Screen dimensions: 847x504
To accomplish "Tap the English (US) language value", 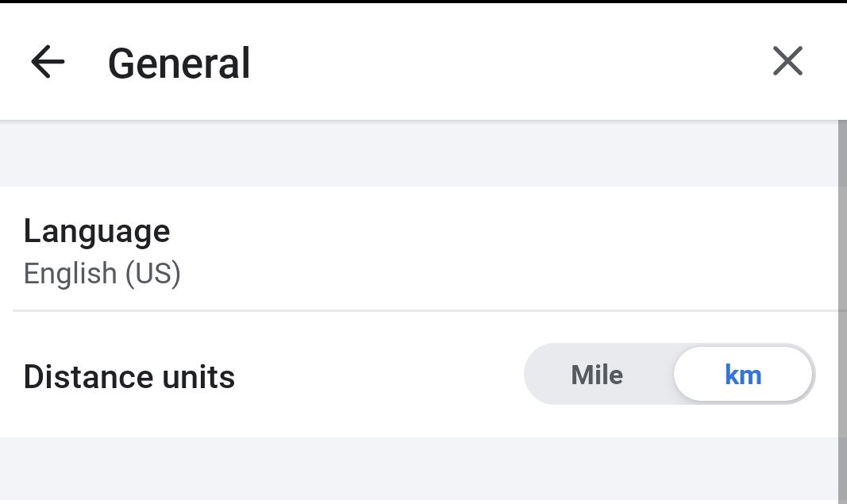I will pyautogui.click(x=102, y=274).
